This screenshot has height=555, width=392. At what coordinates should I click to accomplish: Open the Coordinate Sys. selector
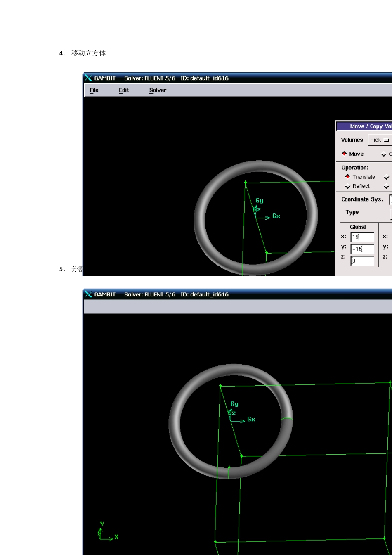[x=390, y=199]
